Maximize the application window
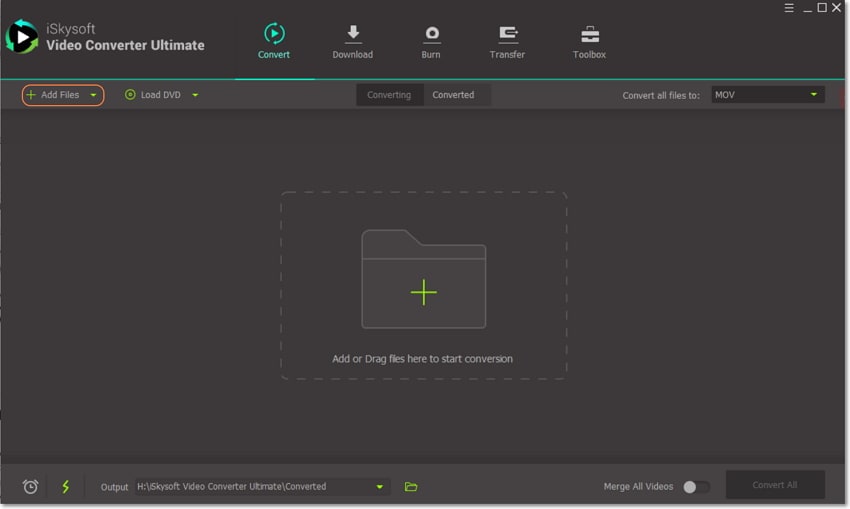The height and width of the screenshot is (509, 850). click(822, 8)
